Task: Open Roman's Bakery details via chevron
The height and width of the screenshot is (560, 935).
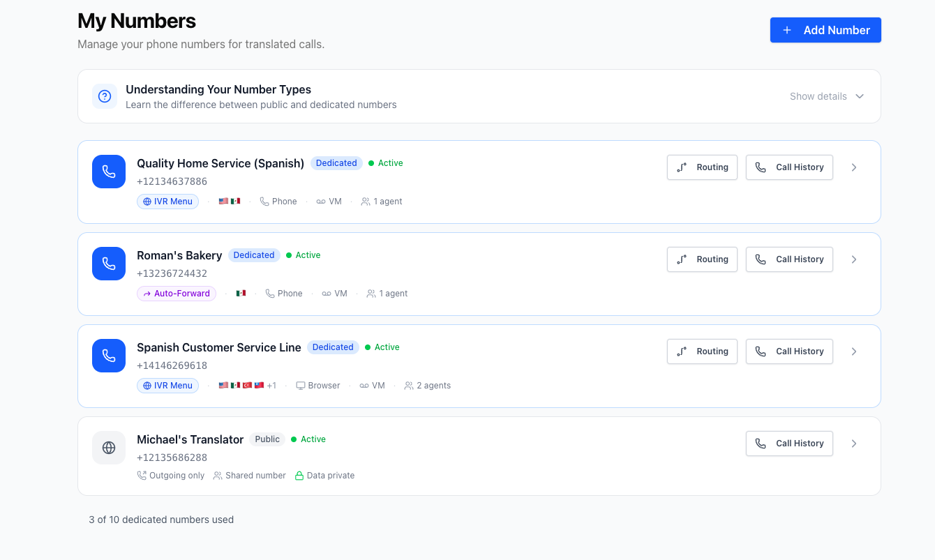Action: point(854,259)
